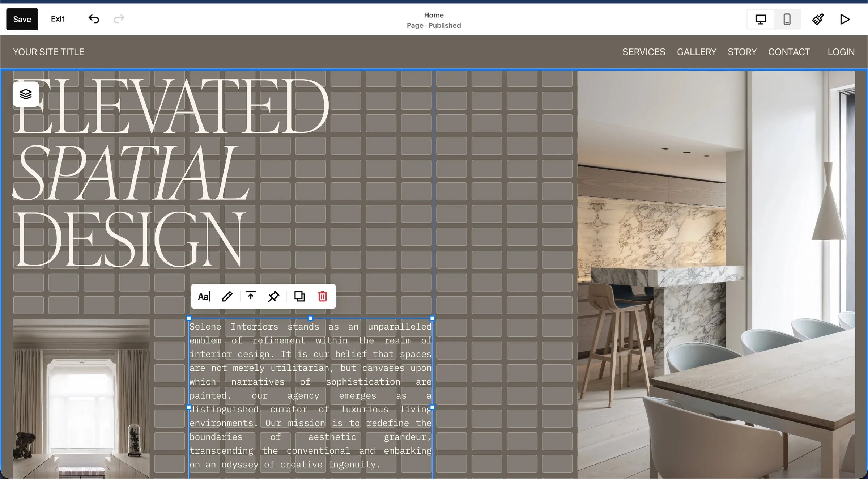The width and height of the screenshot is (868, 479).
Task: Select the ELEVATED heading text
Action: point(171,106)
